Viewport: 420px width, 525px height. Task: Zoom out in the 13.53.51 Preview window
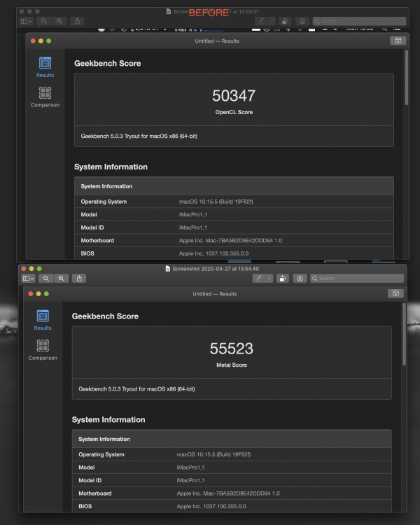coord(44,21)
